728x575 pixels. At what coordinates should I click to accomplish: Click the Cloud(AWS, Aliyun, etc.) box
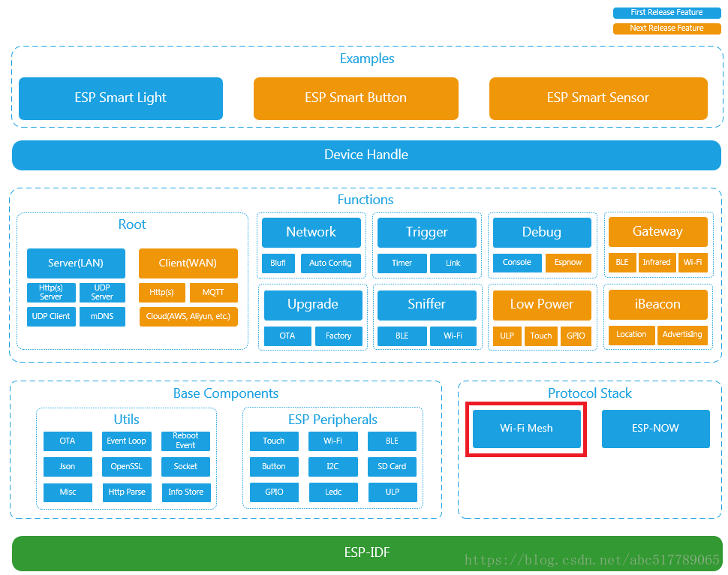(x=188, y=317)
